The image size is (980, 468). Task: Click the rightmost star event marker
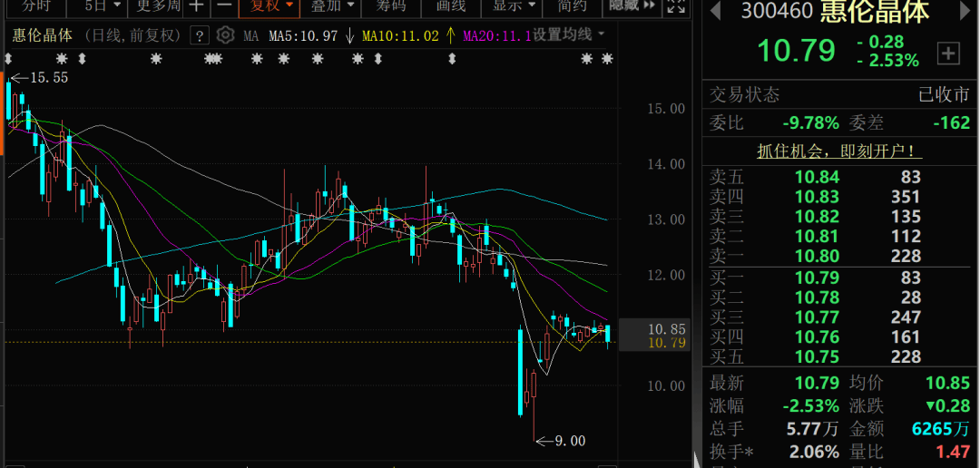coord(607,59)
